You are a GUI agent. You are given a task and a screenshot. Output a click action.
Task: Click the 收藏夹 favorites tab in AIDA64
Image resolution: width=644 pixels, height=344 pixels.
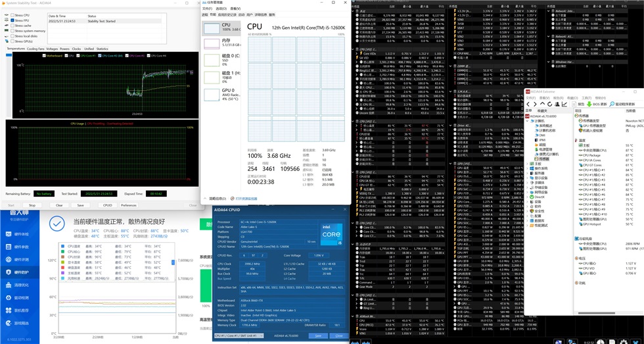(x=542, y=111)
